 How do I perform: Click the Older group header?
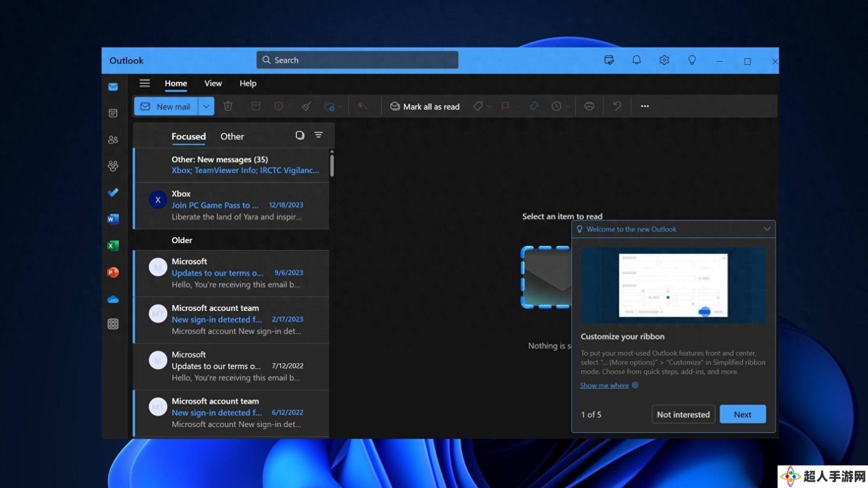tap(231, 240)
